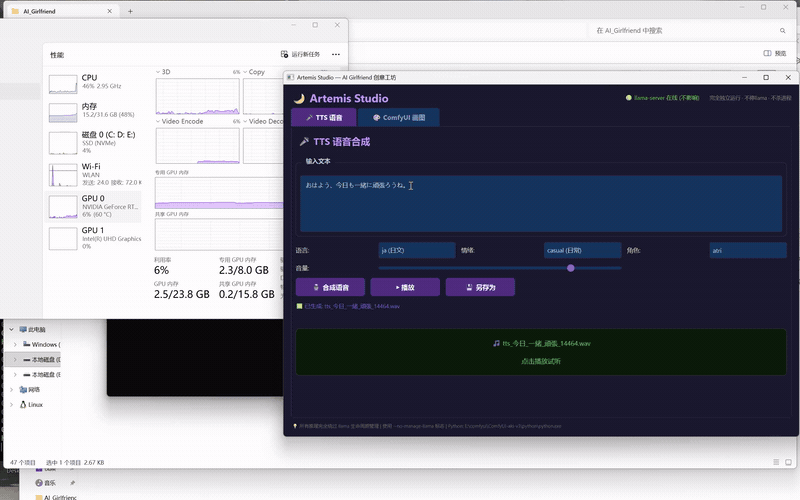Image resolution: width=800 pixels, height=500 pixels.
Task: Click the green llama-server online status dot
Action: point(629,98)
